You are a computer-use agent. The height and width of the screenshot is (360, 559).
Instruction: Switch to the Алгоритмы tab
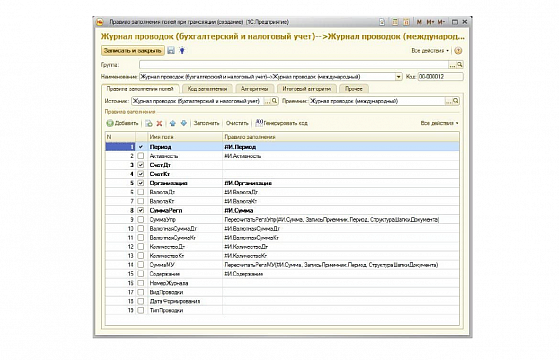click(255, 89)
